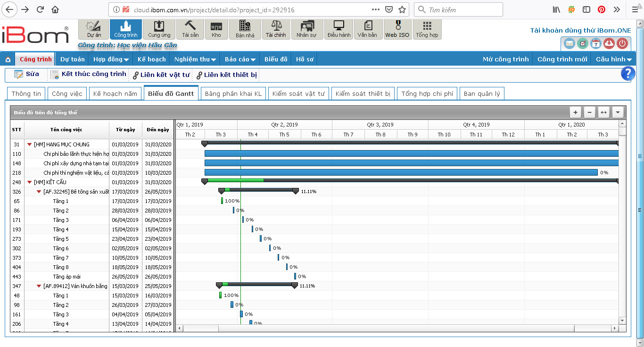Open the Pinterest extension icon

click(x=602, y=9)
